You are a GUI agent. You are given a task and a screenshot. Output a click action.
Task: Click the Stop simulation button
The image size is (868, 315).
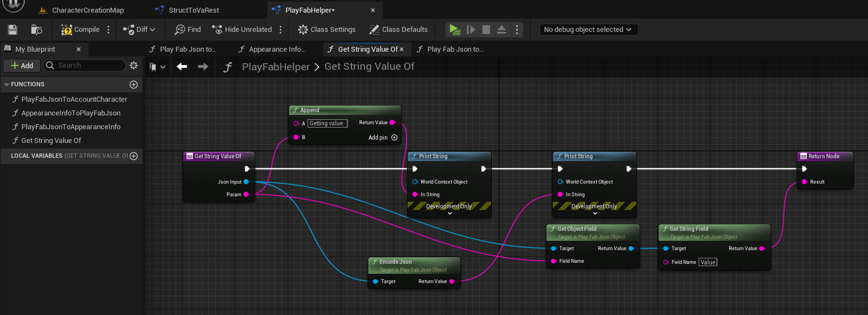(486, 30)
